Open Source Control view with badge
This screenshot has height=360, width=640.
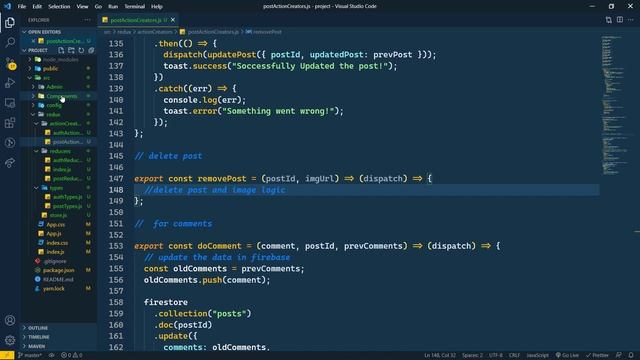point(10,63)
